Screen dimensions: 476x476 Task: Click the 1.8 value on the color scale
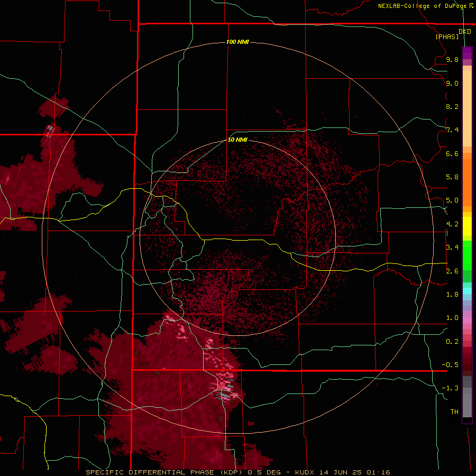point(452,295)
